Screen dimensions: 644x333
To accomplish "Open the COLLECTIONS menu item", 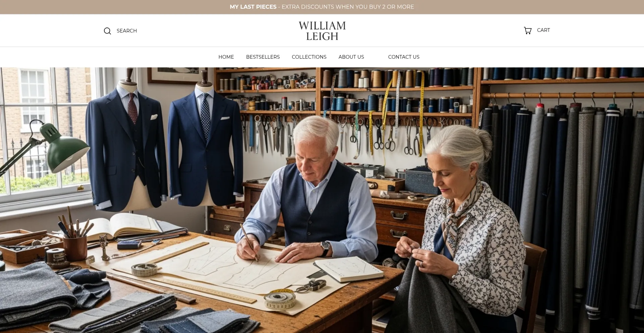I will (x=309, y=57).
